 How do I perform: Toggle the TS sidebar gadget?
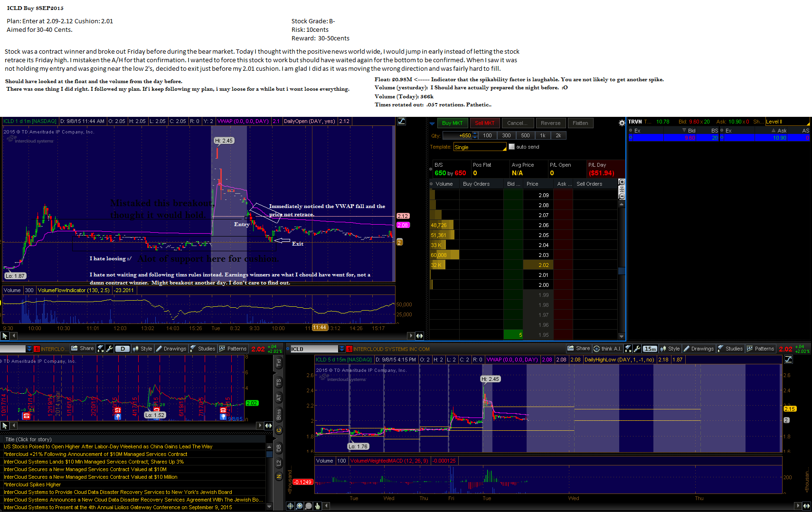279,382
